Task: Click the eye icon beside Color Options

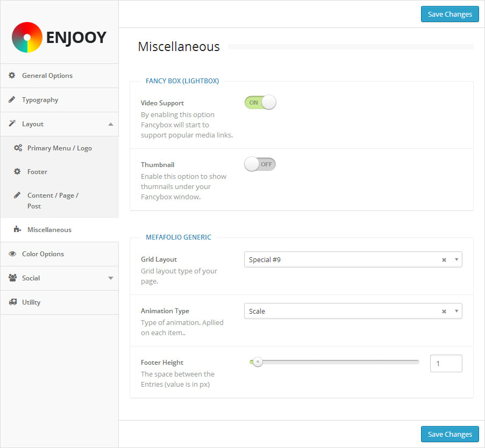Action: pyautogui.click(x=12, y=254)
